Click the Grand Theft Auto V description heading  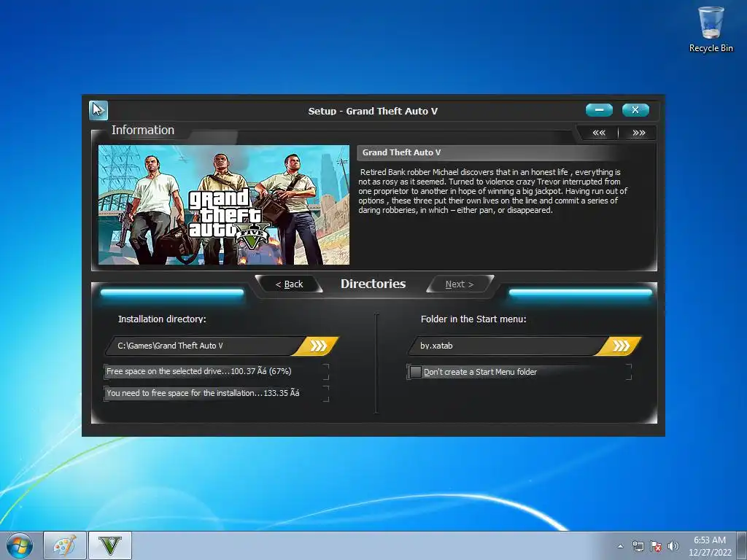point(402,152)
